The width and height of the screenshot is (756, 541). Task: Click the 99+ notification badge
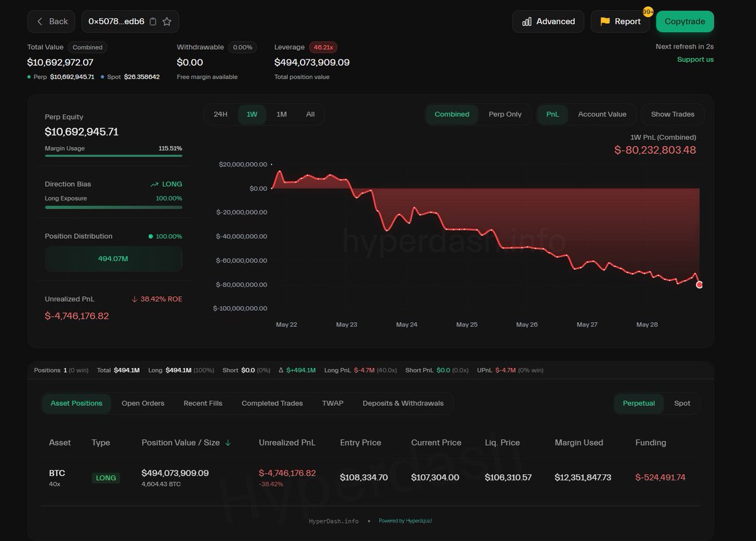pyautogui.click(x=648, y=12)
